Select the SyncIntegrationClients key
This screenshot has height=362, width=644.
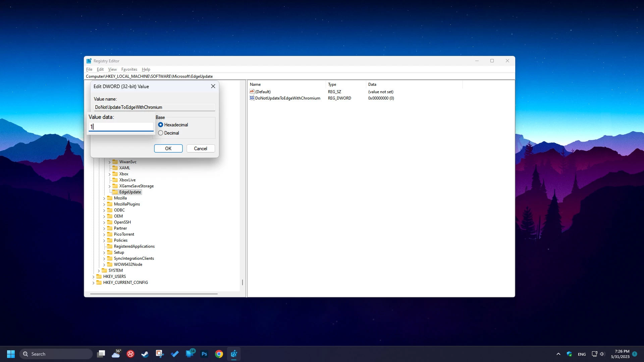pyautogui.click(x=134, y=258)
